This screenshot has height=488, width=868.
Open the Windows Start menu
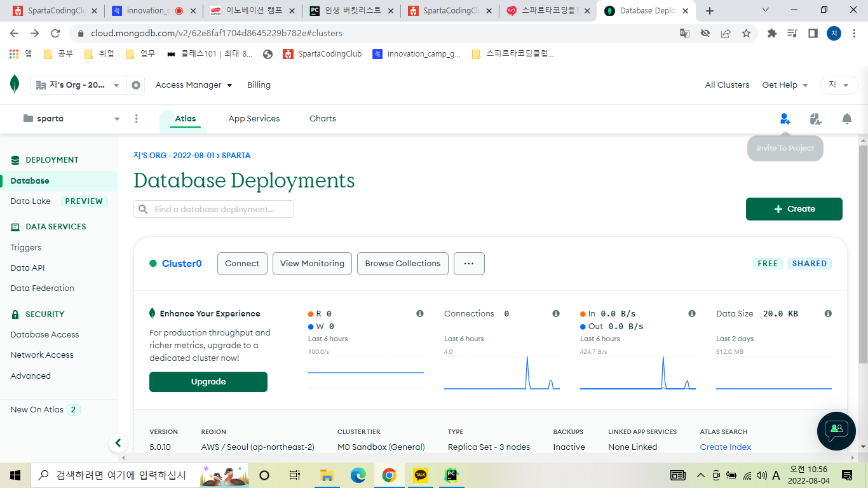coord(15,475)
